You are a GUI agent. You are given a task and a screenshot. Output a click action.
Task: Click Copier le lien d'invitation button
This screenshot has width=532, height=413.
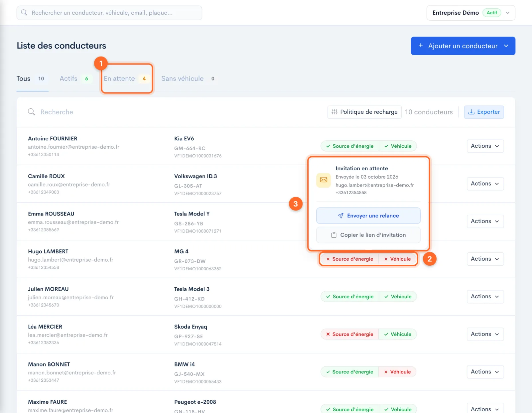(x=368, y=235)
